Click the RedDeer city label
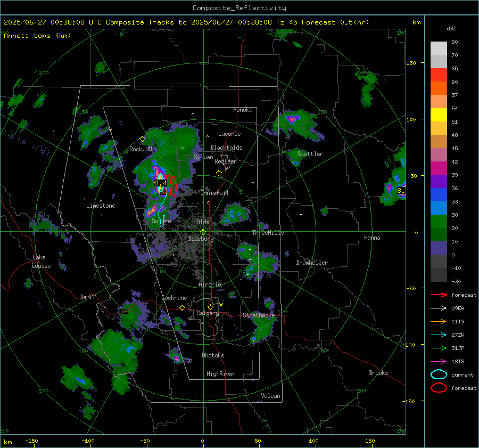The image size is (479, 448). coord(226,161)
